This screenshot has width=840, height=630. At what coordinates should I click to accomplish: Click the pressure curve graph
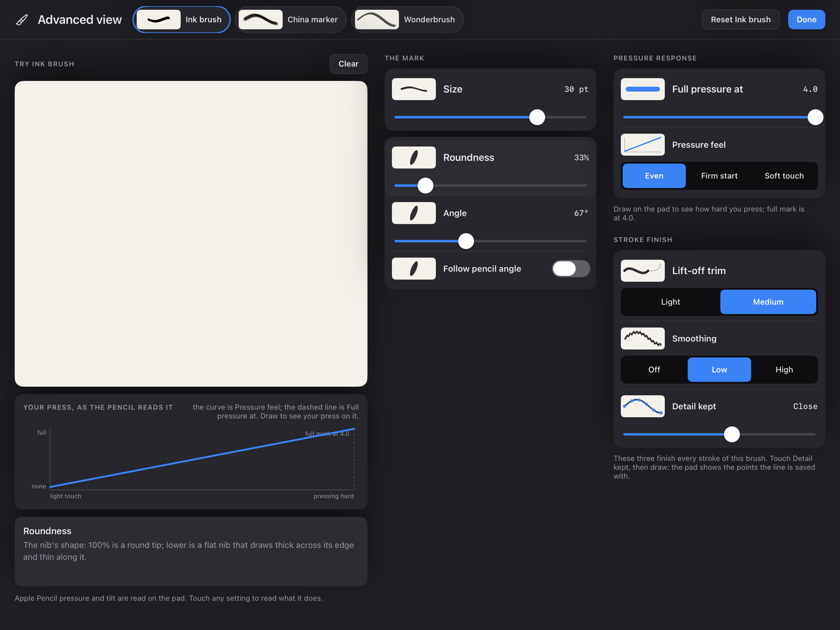click(x=202, y=459)
